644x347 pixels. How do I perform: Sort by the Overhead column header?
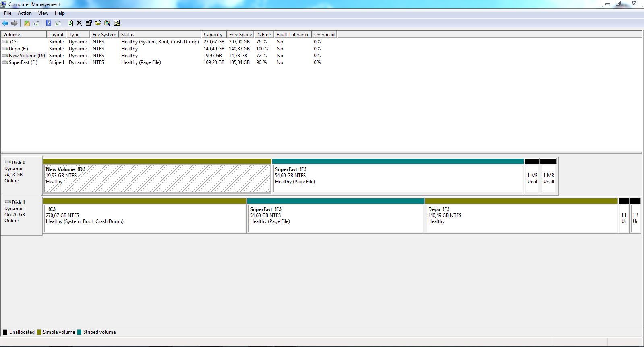click(x=324, y=35)
